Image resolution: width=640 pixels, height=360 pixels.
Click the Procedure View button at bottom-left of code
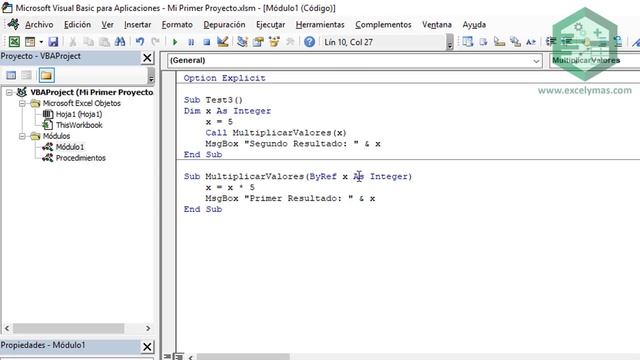[167, 357]
